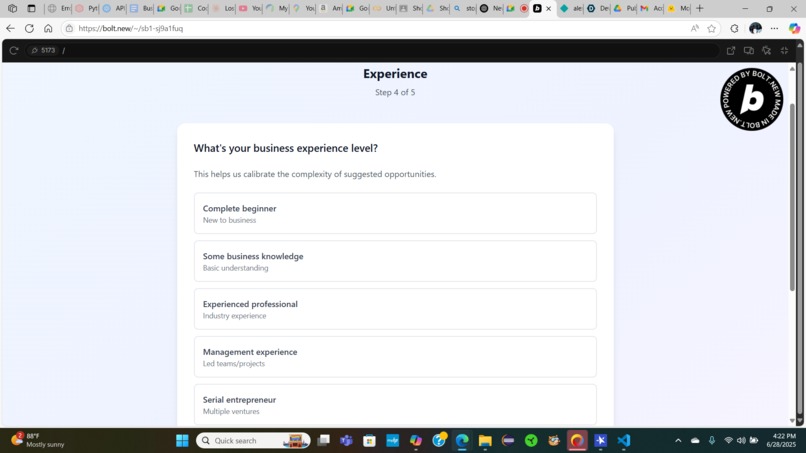806x453 pixels.
Task: Select the Complete beginner option
Action: coord(395,213)
